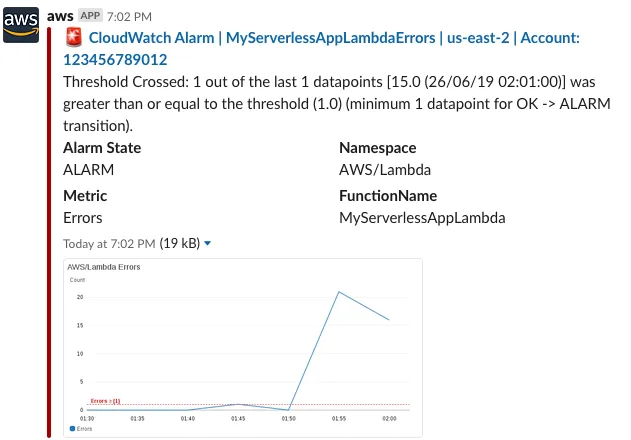
Task: Click the ALARM state value
Action: tap(88, 169)
